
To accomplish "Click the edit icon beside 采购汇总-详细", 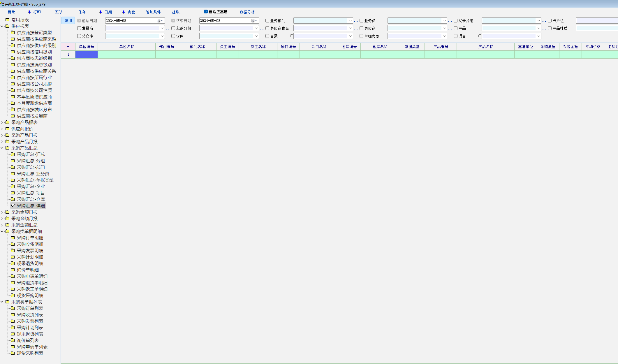I will click(13, 206).
